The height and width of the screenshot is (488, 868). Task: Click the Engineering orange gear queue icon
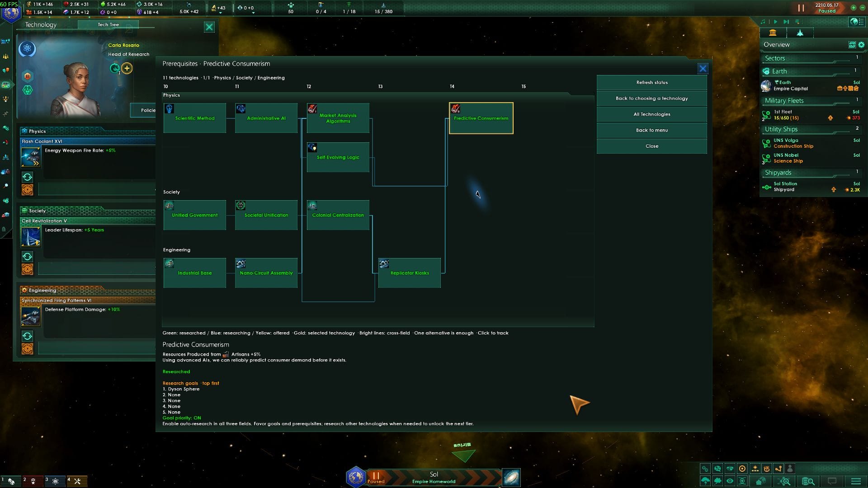tap(27, 349)
